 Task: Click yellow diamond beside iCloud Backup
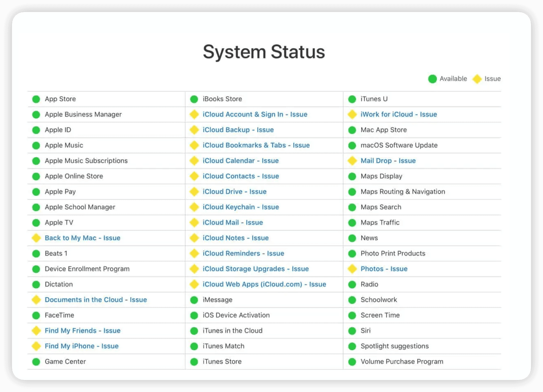pyautogui.click(x=194, y=130)
